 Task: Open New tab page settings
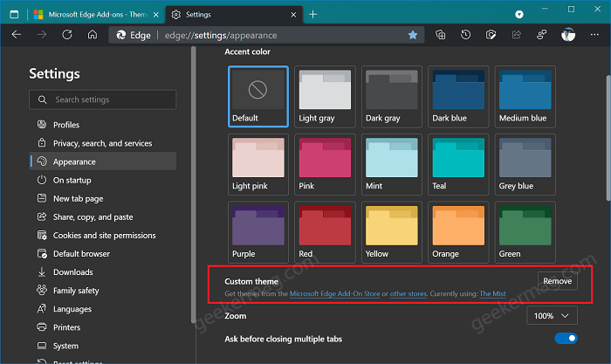coord(103,198)
